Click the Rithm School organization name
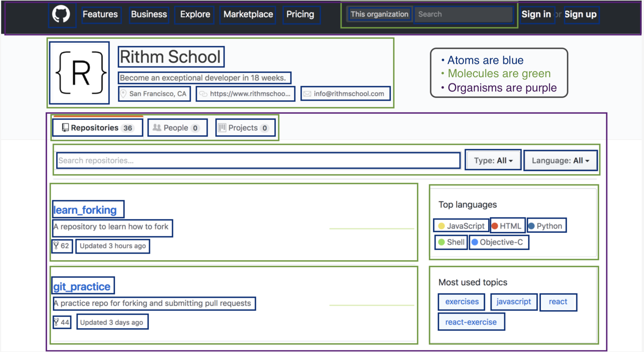The width and height of the screenshot is (644, 352). (x=171, y=57)
